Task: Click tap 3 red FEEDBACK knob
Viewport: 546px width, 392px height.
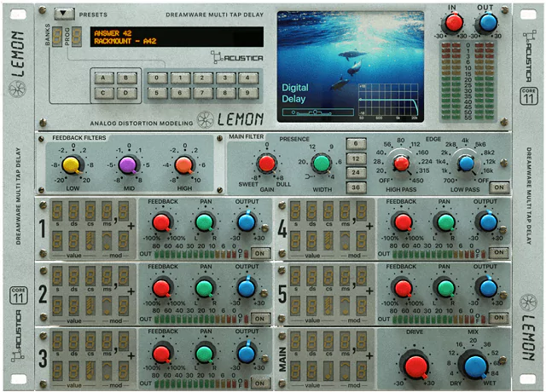Action: (x=162, y=354)
